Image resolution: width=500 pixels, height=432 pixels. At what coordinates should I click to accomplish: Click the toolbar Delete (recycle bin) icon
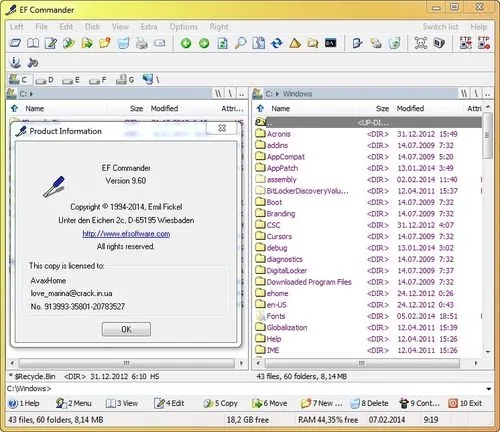click(x=123, y=43)
